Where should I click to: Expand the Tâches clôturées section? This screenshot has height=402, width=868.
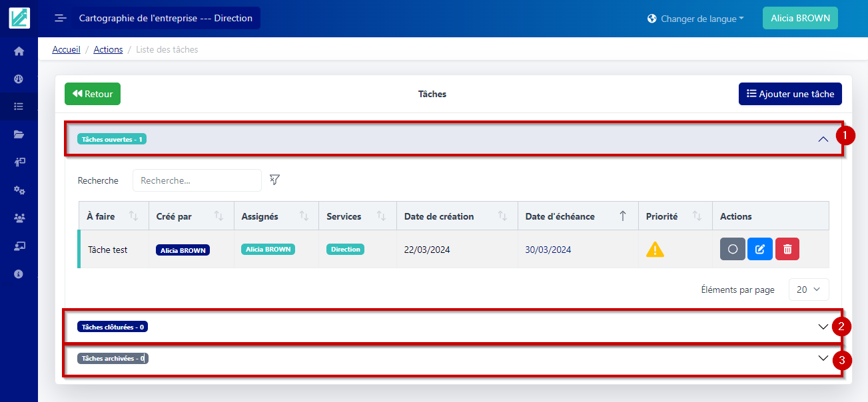pos(823,327)
